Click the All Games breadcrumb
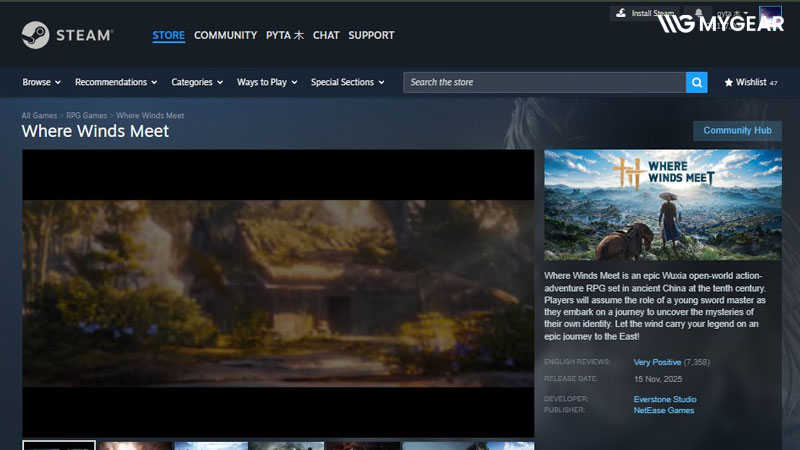The height and width of the screenshot is (450, 800). 39,116
